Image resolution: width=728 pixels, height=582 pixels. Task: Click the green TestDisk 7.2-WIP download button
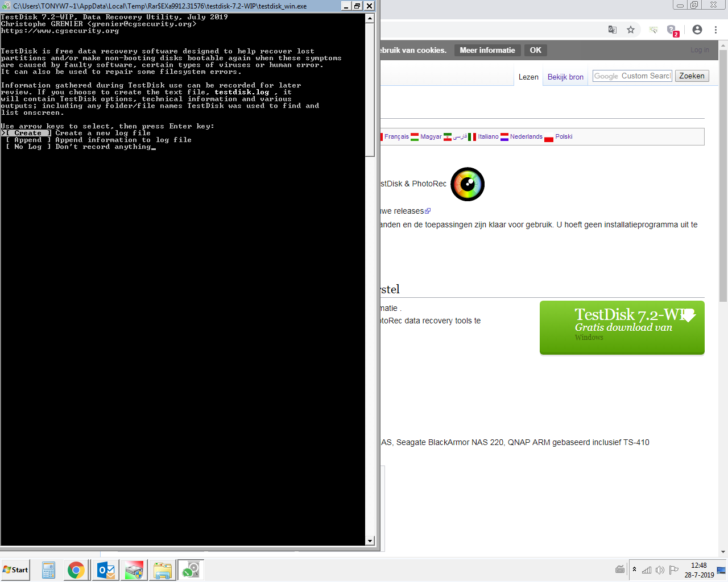point(622,328)
